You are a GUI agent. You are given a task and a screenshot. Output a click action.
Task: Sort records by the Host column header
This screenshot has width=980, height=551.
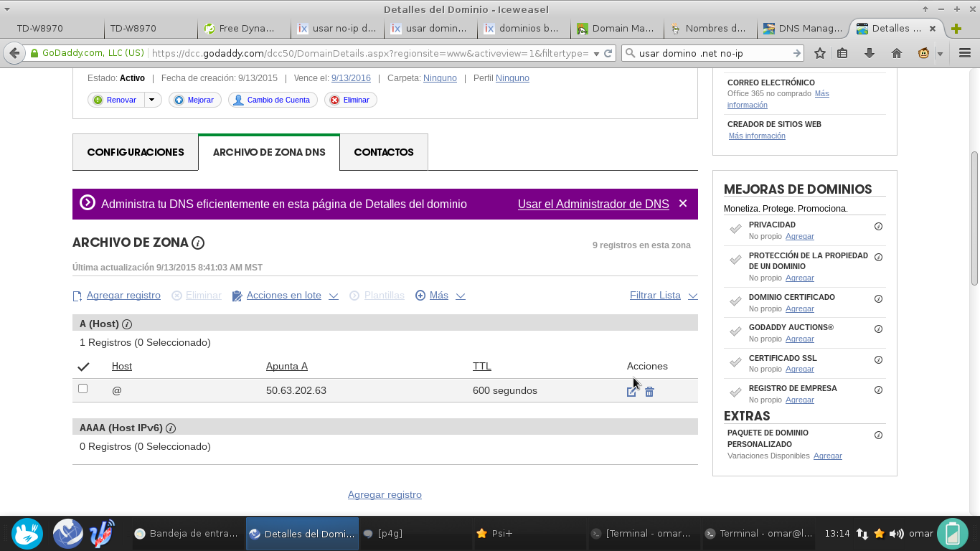(122, 366)
